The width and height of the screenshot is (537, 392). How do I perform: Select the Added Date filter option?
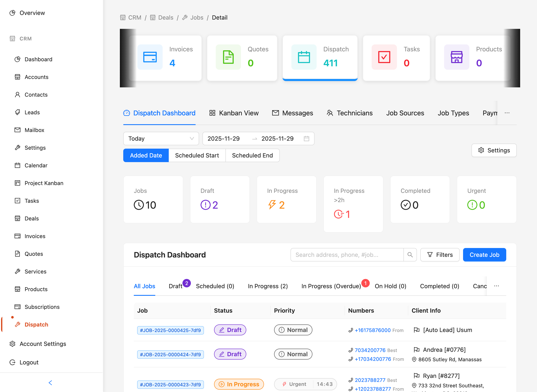click(x=146, y=155)
